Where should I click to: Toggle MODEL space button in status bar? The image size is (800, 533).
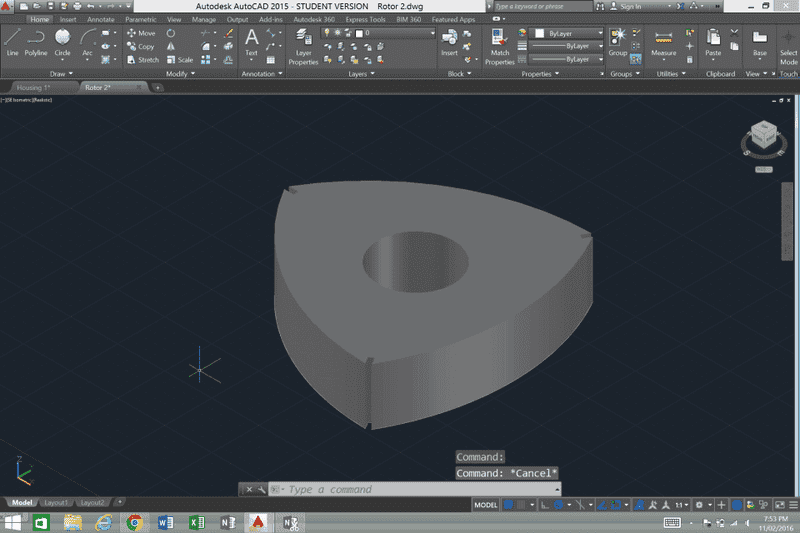pos(486,505)
